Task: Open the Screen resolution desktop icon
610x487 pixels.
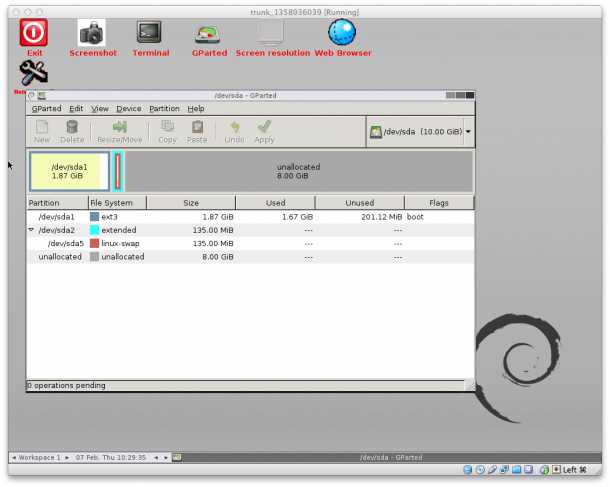Action: click(272, 32)
